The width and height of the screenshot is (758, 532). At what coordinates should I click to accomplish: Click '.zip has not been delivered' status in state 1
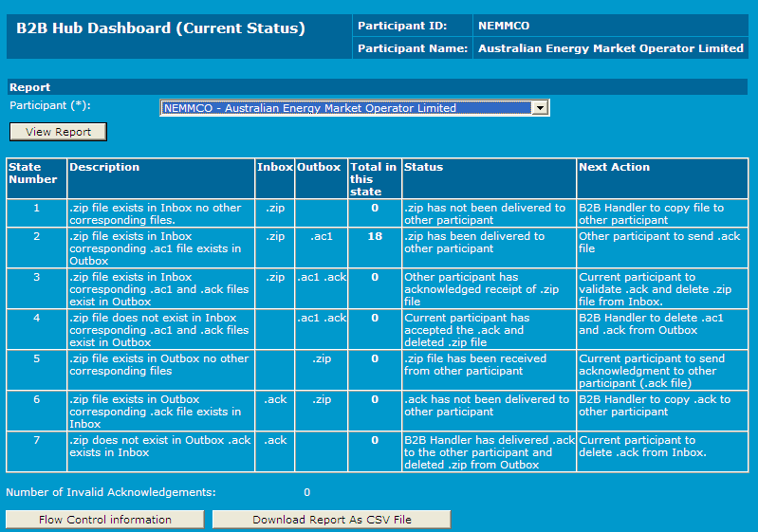[x=485, y=213]
